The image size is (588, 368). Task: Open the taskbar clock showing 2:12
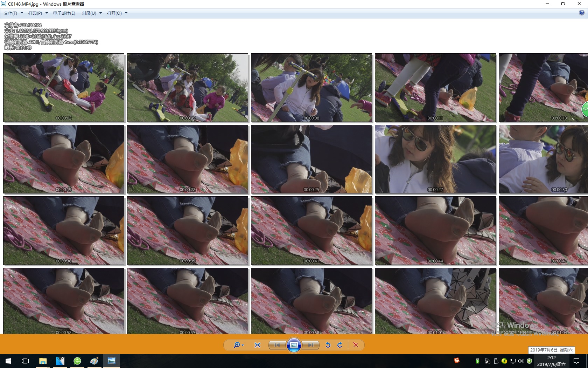(x=551, y=361)
